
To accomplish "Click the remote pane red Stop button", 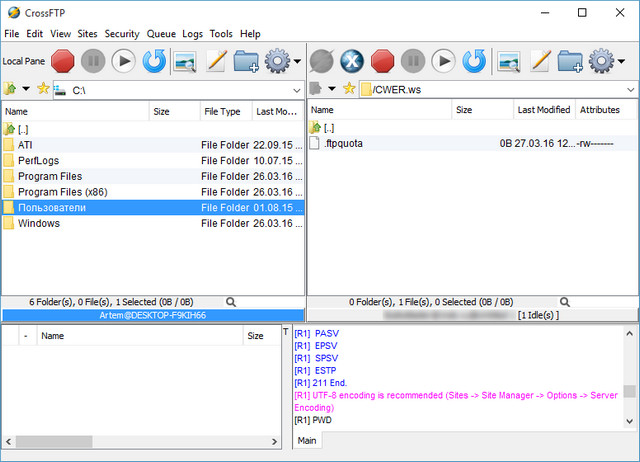I will click(382, 61).
